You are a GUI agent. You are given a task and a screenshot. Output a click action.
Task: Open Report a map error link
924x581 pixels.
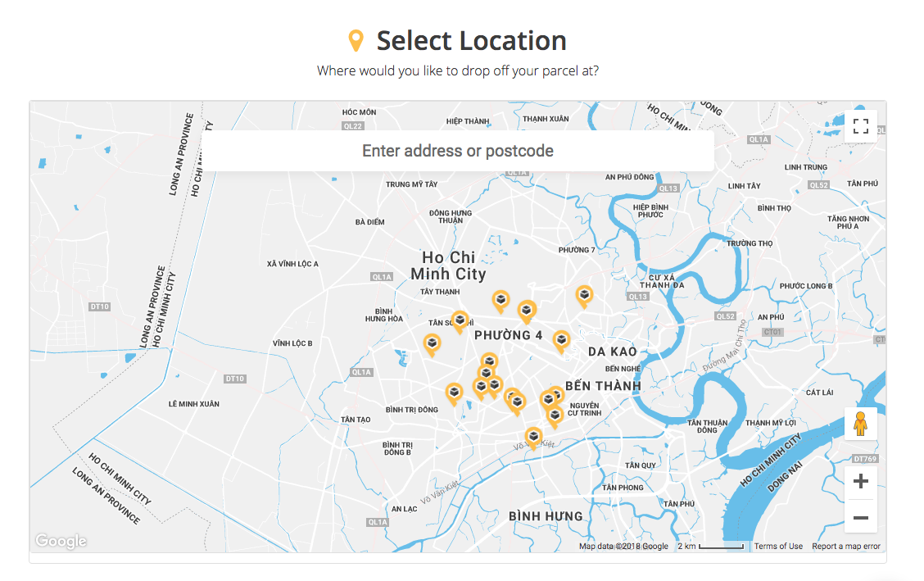[x=846, y=547]
